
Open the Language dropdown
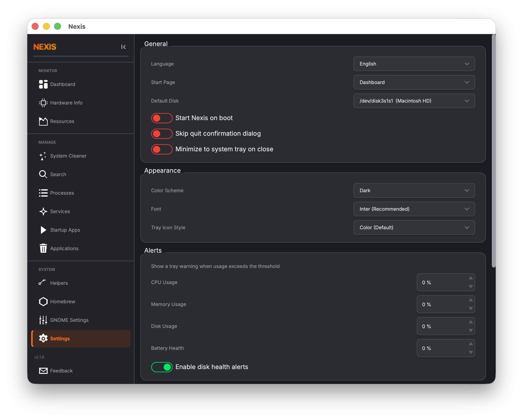tap(414, 64)
